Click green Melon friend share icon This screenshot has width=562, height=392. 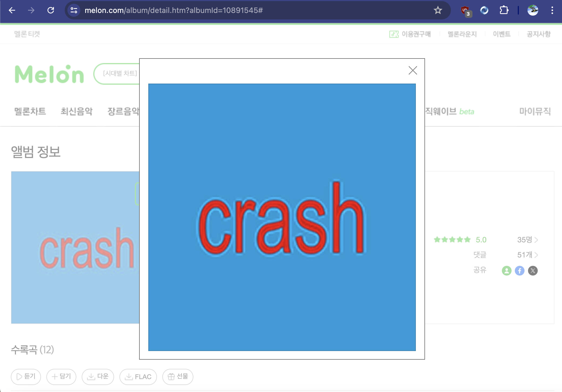(506, 270)
